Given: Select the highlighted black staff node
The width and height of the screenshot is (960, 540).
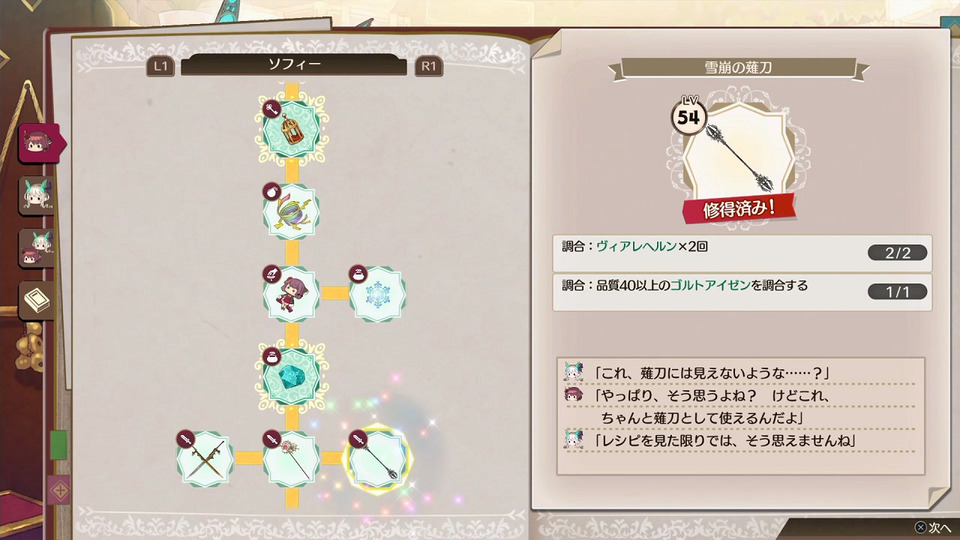Looking at the screenshot, I should tap(377, 459).
